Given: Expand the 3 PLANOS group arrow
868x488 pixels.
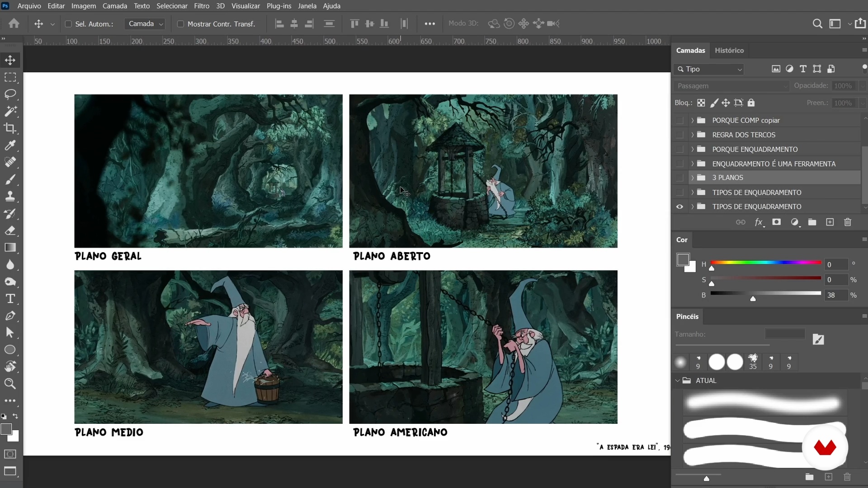Looking at the screenshot, I should (692, 178).
